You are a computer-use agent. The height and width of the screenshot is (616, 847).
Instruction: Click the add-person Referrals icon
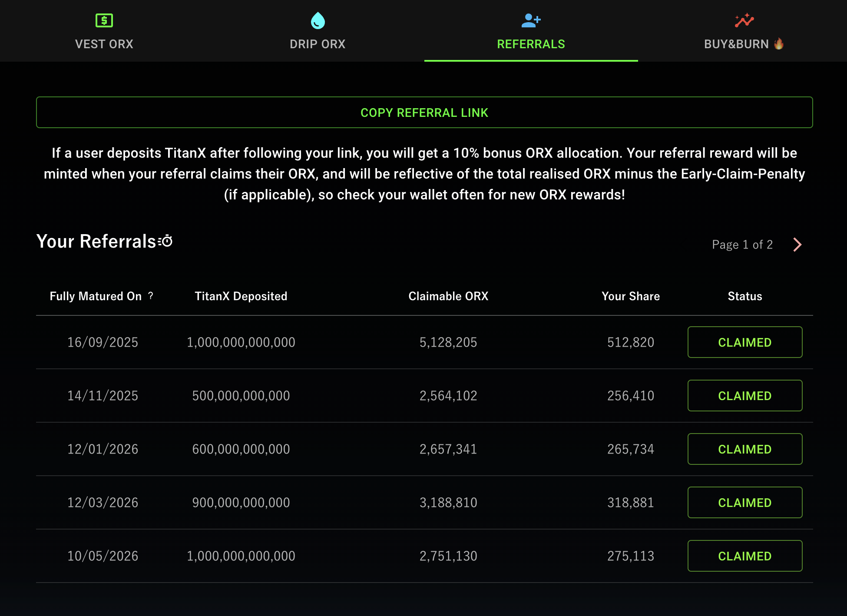pos(531,20)
